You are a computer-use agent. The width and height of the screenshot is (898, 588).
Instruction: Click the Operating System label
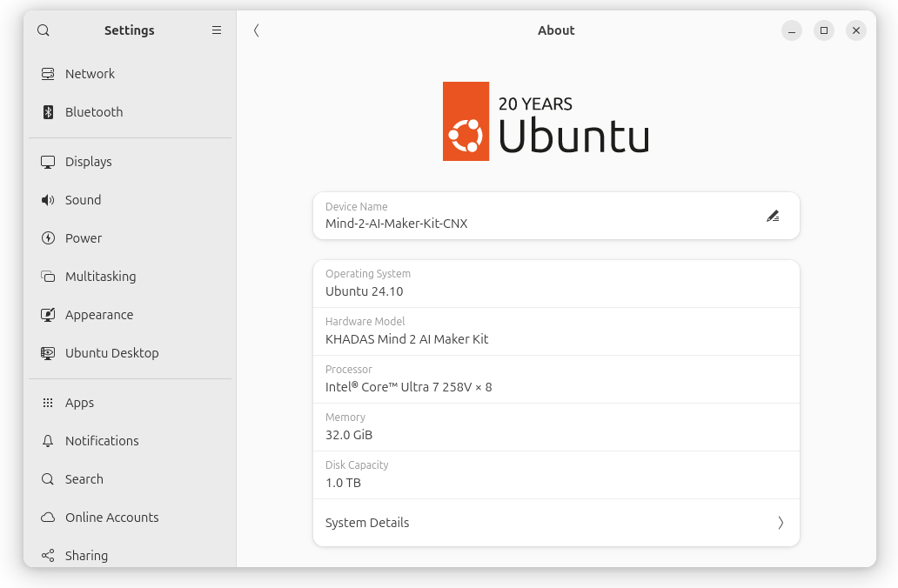coord(368,274)
